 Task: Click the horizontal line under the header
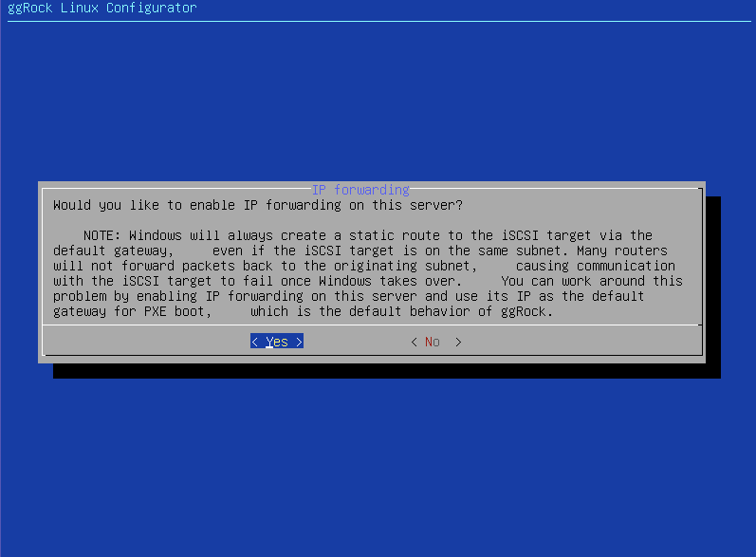pos(379,21)
